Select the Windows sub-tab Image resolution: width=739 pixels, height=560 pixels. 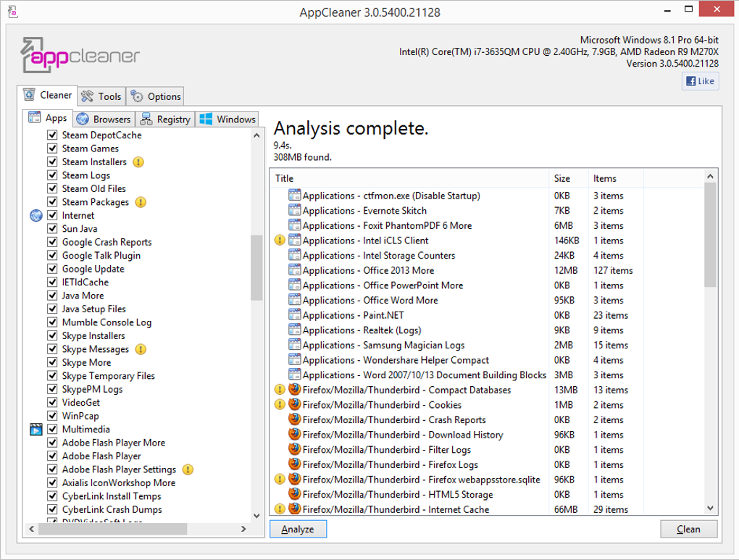click(227, 120)
